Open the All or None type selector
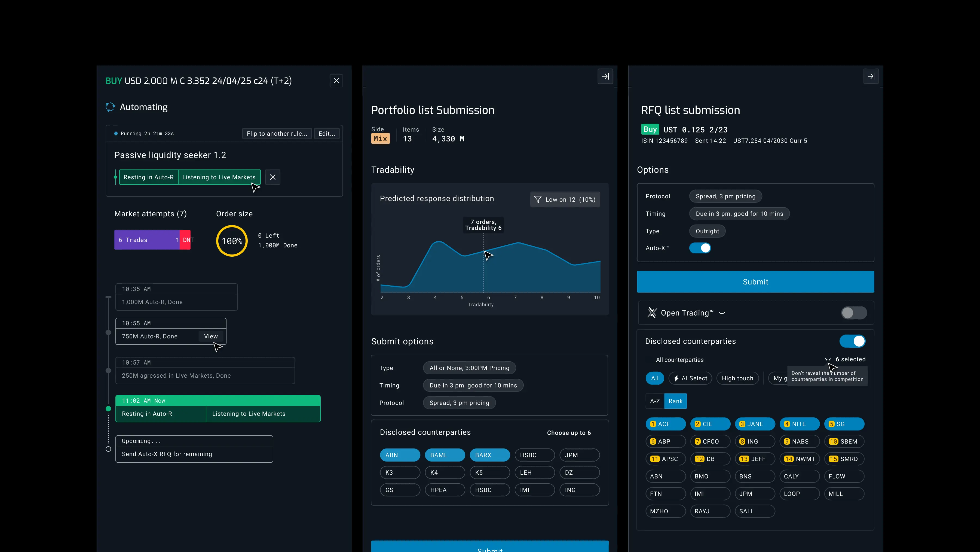 (469, 368)
